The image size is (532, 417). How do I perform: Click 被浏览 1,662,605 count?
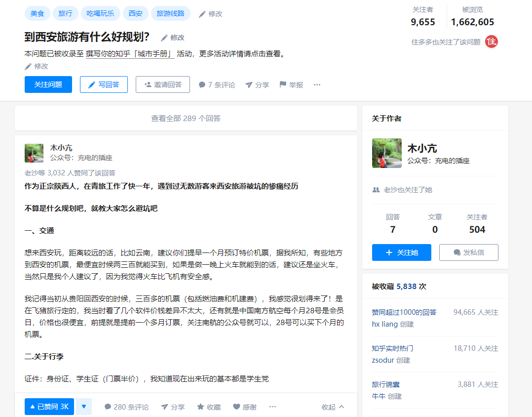[x=472, y=16]
